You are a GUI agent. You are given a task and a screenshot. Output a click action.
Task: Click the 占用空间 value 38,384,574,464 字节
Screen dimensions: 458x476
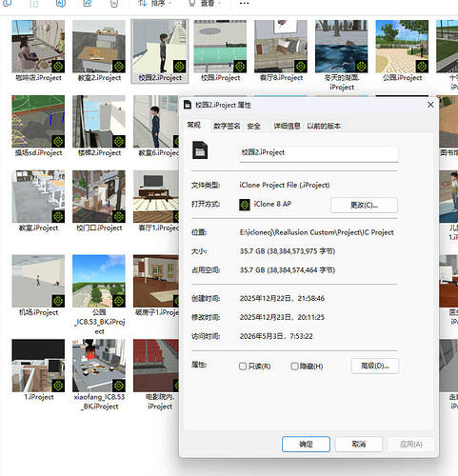pos(288,270)
